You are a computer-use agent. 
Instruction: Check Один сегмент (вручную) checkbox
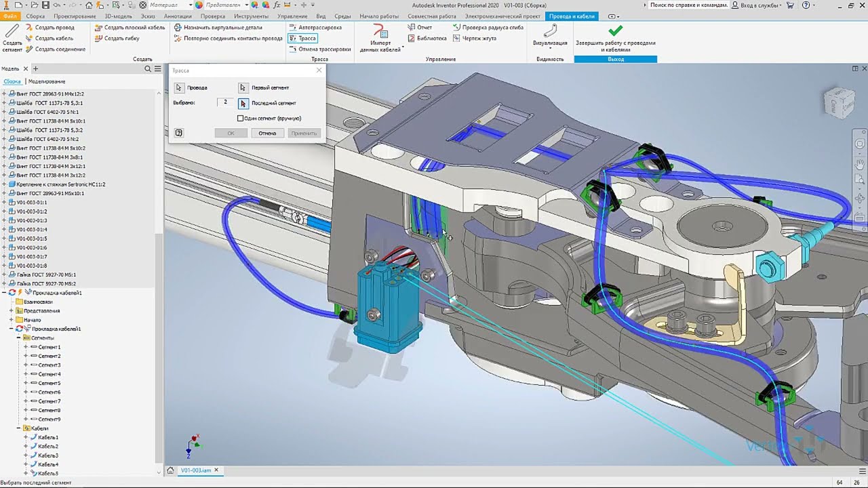pos(240,118)
